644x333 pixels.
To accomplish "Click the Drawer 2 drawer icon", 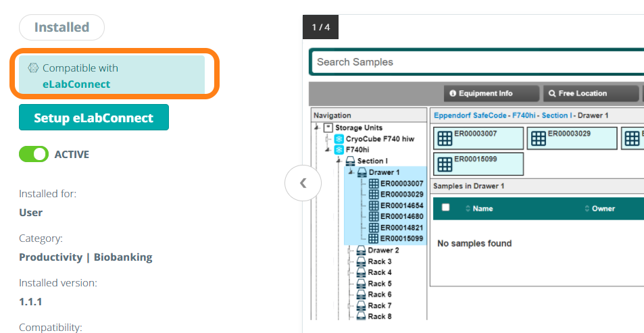I will click(361, 251).
